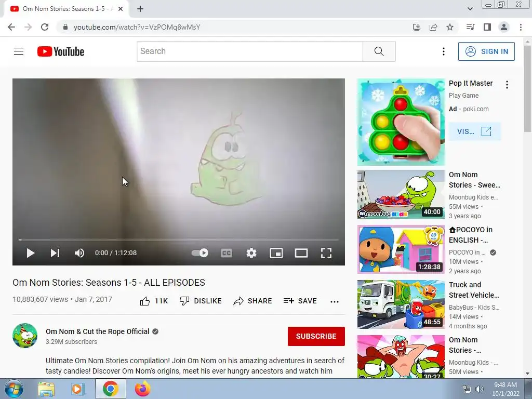The image size is (532, 399).
Task: Click the POCOYO in ... channel name
Action: [x=467, y=252]
